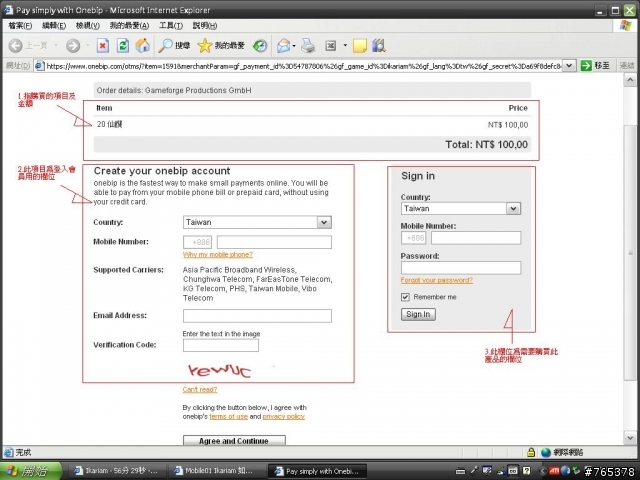Click the green Go arrow button
640x480 pixels.
pyautogui.click(x=586, y=65)
